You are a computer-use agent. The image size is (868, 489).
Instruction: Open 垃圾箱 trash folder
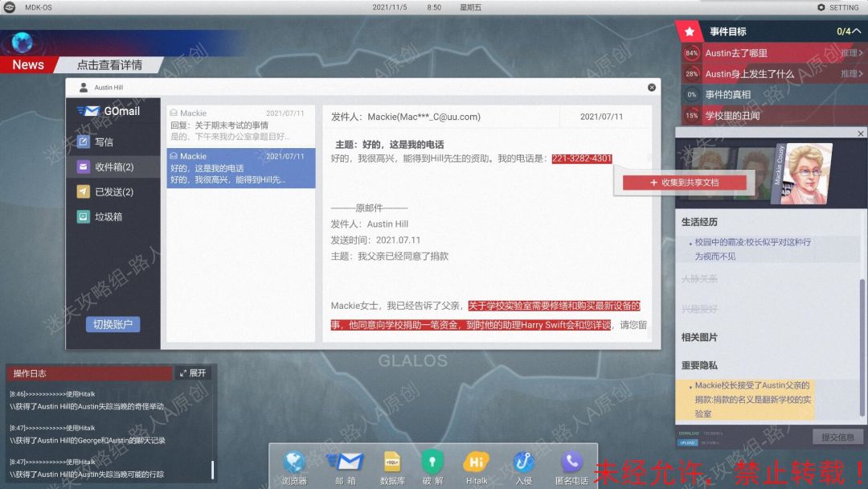[x=113, y=216]
